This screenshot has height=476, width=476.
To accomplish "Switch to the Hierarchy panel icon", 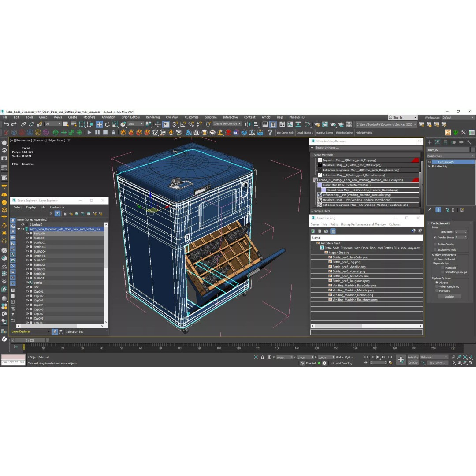I will click(x=445, y=142).
